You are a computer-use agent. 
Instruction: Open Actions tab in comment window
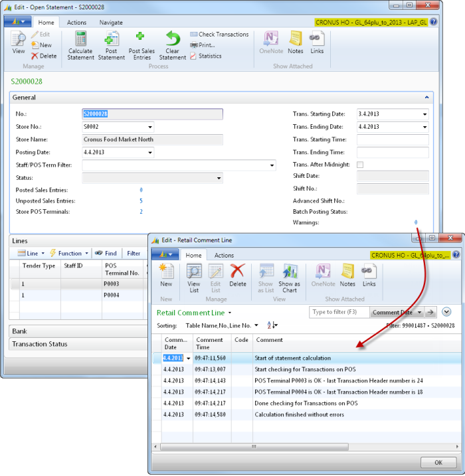224,255
